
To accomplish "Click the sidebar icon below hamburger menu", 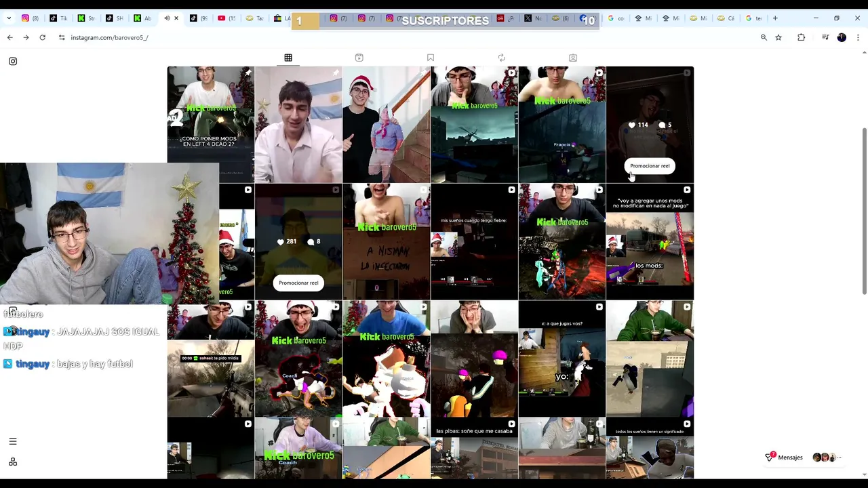I will tap(13, 462).
